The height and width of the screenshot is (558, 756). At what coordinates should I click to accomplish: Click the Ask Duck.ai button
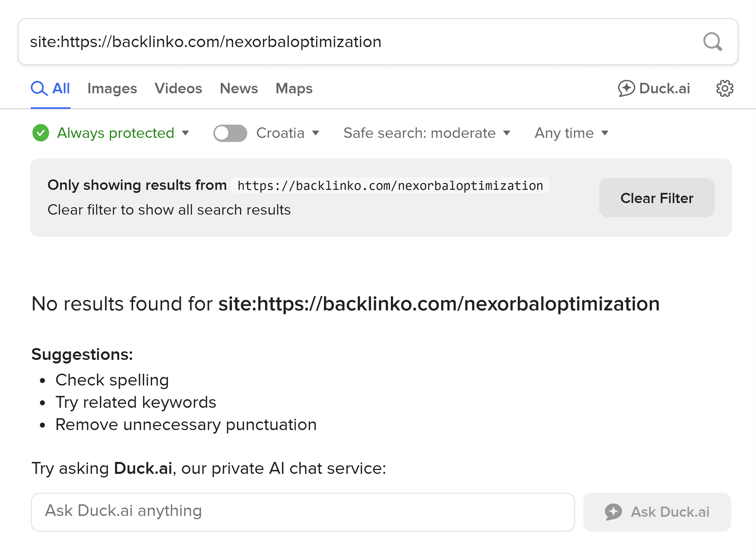point(657,512)
